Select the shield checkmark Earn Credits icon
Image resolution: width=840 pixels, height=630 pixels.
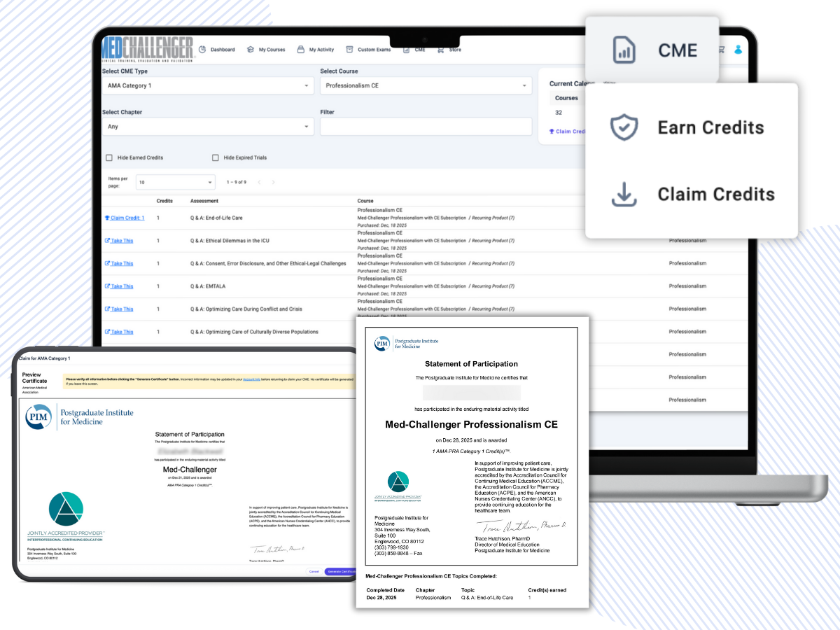pos(622,127)
